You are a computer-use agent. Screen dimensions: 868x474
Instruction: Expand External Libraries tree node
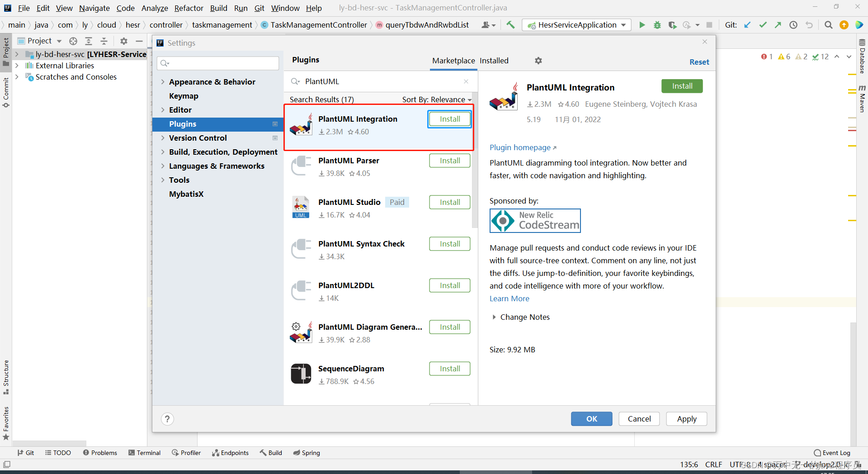pyautogui.click(x=17, y=66)
